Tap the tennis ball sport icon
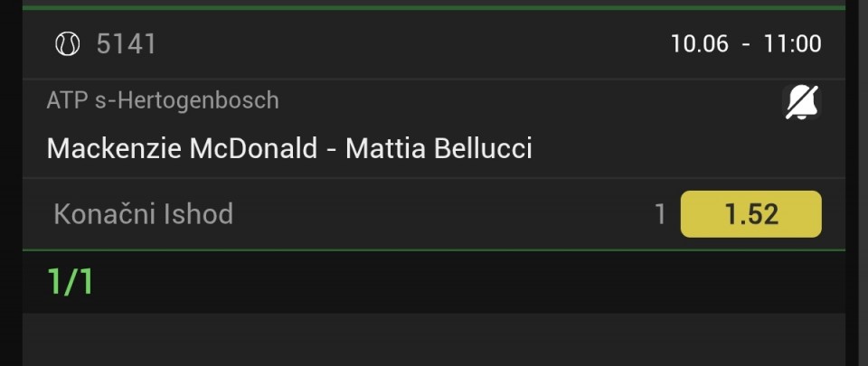 68,43
